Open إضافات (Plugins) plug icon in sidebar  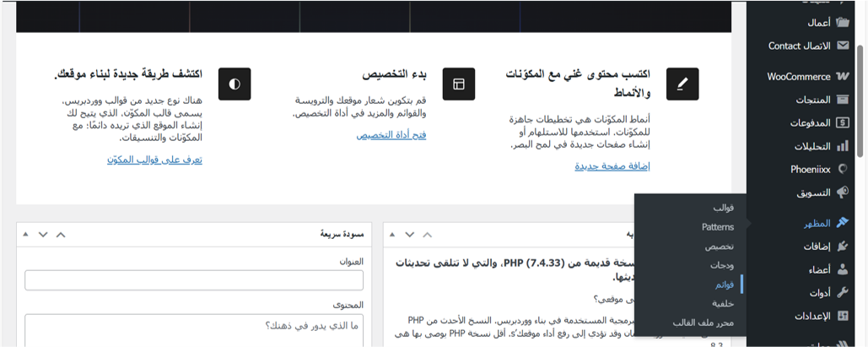[x=842, y=247]
